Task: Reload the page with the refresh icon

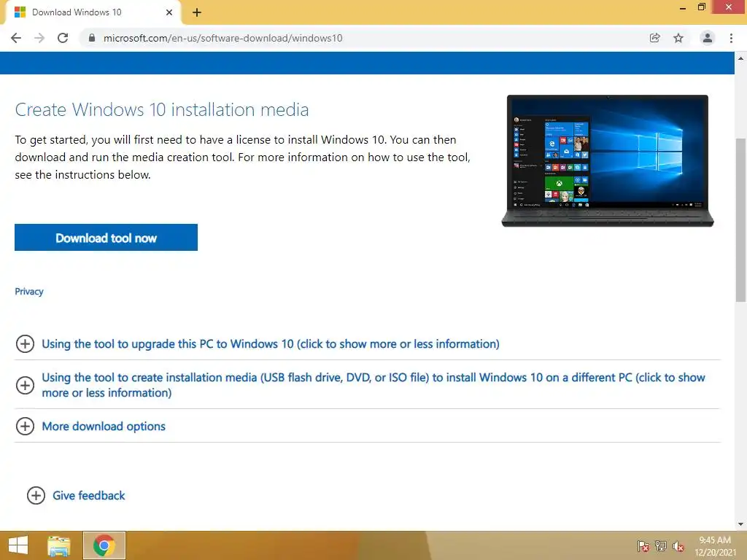Action: click(x=63, y=38)
